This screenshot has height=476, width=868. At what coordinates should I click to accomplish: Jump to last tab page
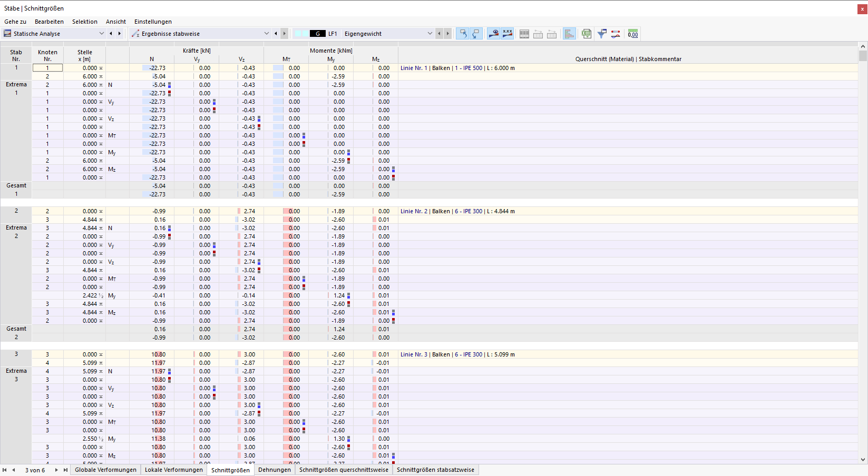(65, 470)
